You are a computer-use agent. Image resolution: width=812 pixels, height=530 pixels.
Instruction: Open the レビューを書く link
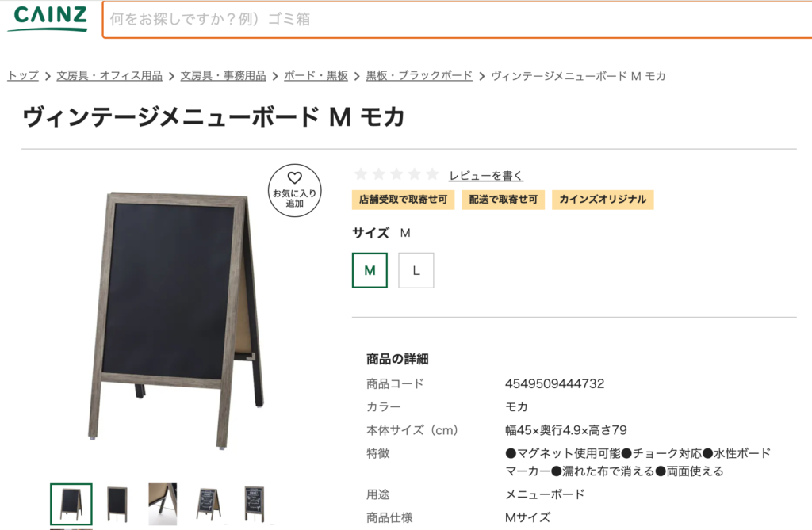[486, 176]
